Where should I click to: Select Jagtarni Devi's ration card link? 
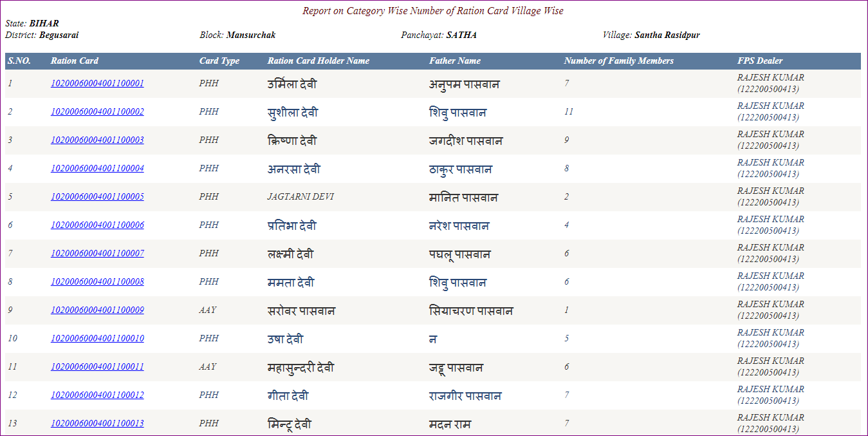point(97,196)
